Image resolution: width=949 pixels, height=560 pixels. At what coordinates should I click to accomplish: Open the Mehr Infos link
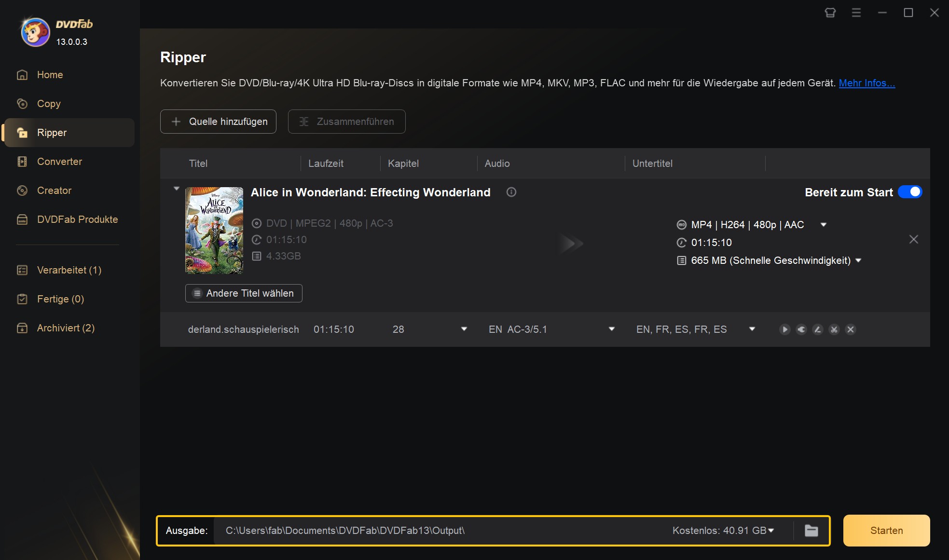[x=866, y=83]
